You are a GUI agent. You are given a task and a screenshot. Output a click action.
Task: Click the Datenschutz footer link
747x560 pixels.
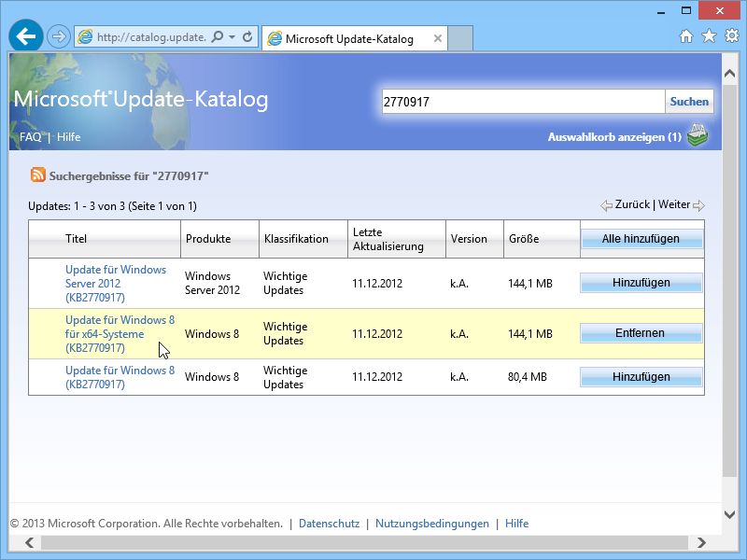(330, 524)
